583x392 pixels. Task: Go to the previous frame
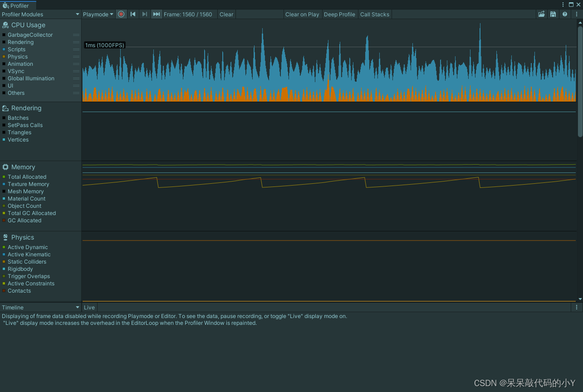click(x=133, y=14)
